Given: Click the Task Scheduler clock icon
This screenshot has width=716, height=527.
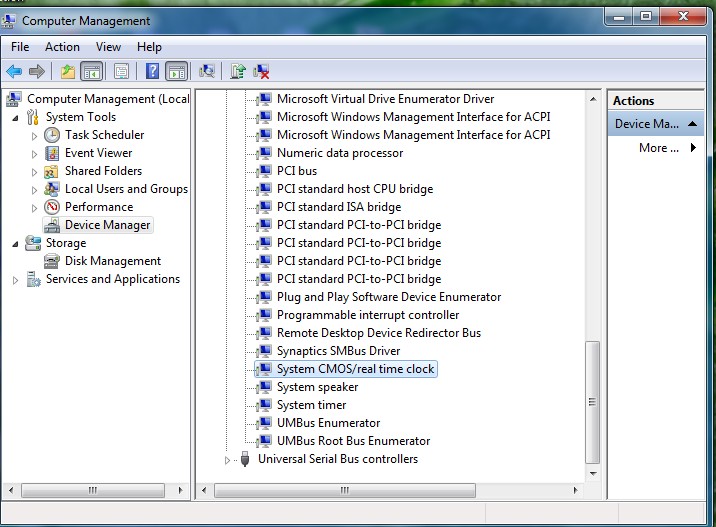Looking at the screenshot, I should (x=52, y=135).
